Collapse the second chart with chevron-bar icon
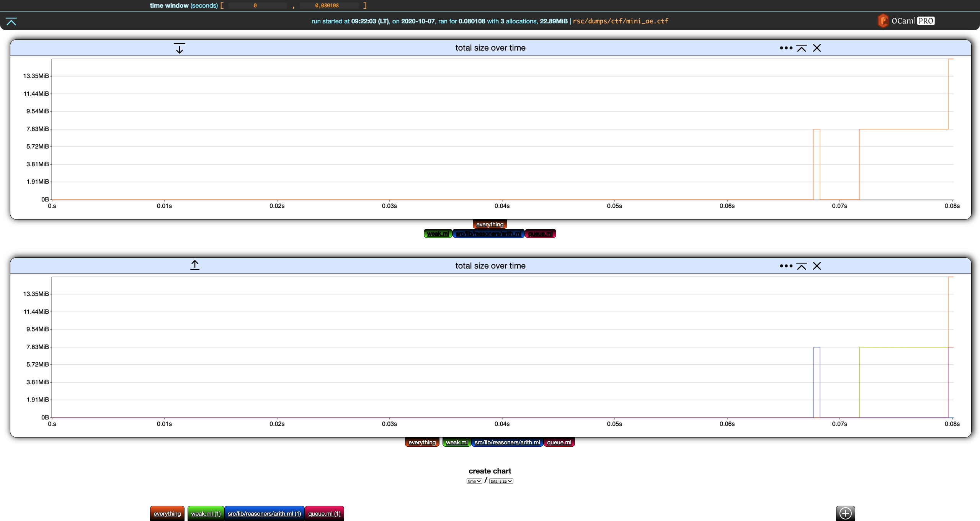Viewport: 980px width, 521px height. pyautogui.click(x=802, y=266)
